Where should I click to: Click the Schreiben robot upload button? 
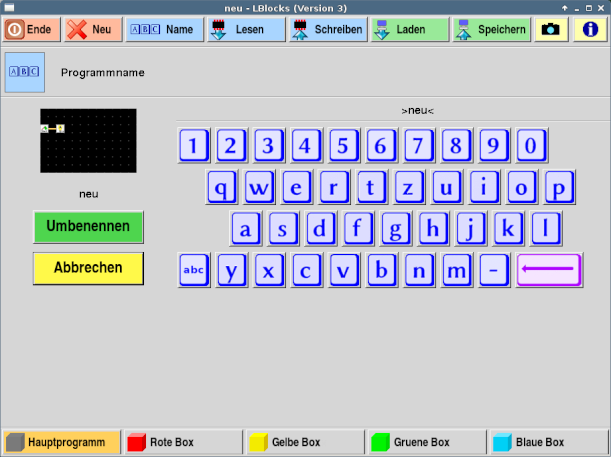pos(327,29)
